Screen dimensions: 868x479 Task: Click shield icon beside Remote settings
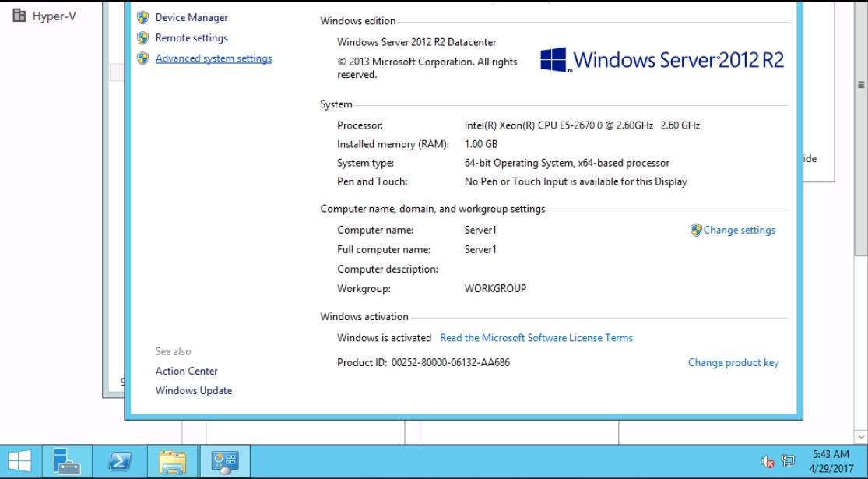[x=142, y=38]
